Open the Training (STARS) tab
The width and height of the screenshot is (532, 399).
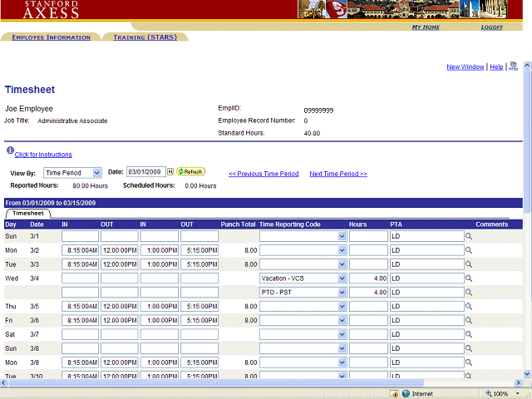tap(145, 37)
